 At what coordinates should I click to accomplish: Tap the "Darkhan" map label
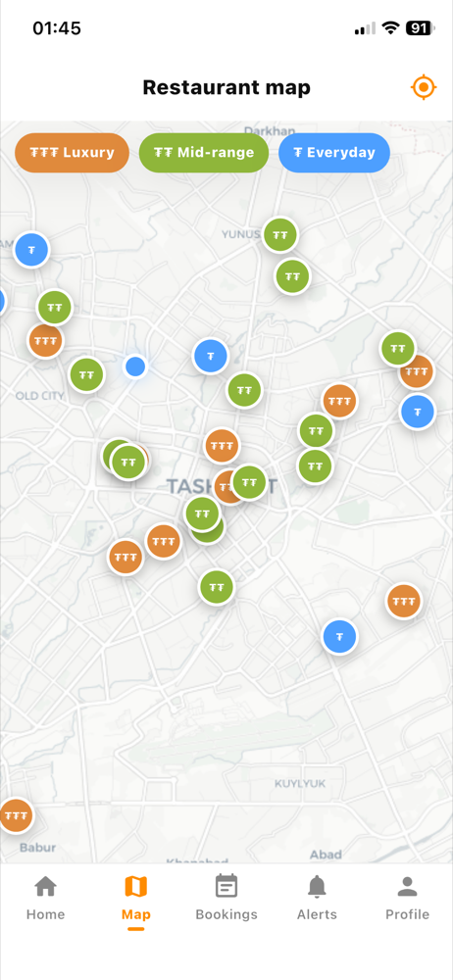269,130
